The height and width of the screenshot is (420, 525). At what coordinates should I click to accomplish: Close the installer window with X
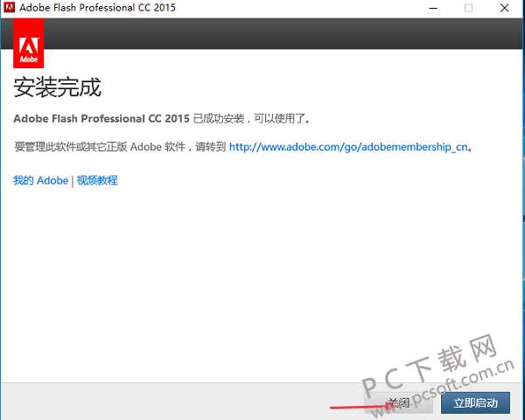504,8
